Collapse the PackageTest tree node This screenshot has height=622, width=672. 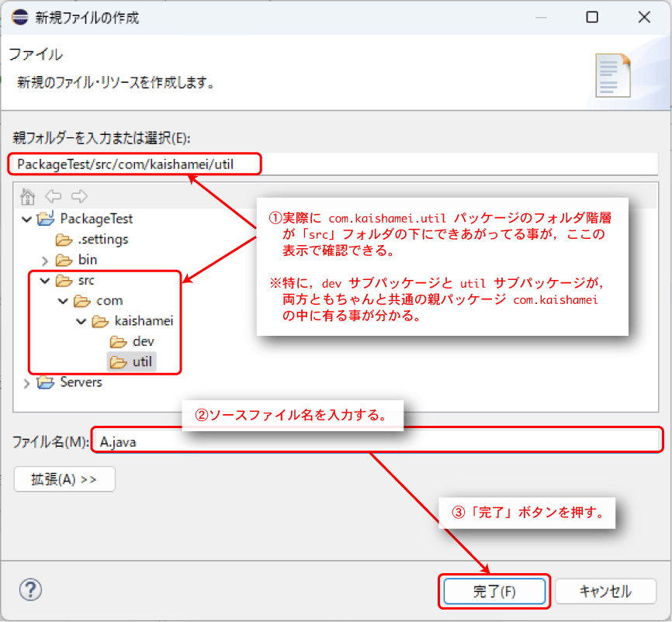(x=27, y=219)
